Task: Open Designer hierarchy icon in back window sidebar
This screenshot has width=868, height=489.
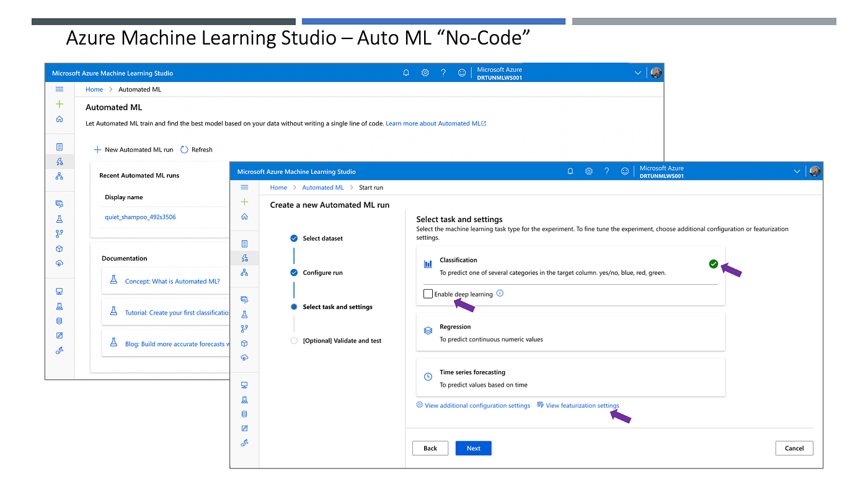Action: coord(60,176)
